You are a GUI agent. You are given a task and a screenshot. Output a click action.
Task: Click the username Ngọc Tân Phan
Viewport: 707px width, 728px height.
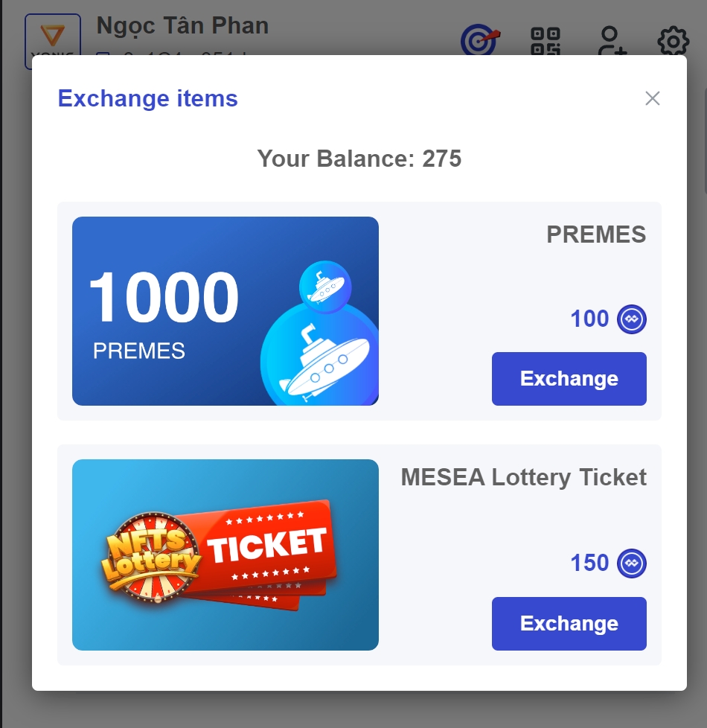[x=182, y=26]
